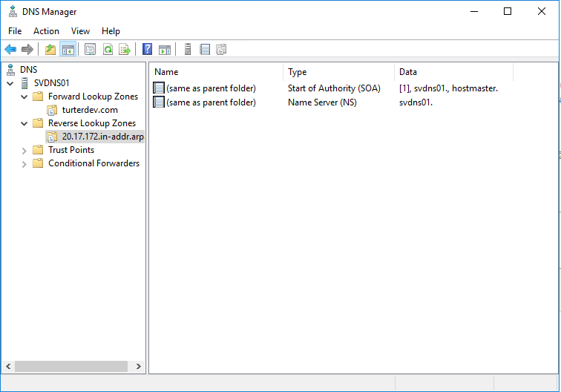Click tree pane scrollbar right arrow

(x=139, y=366)
